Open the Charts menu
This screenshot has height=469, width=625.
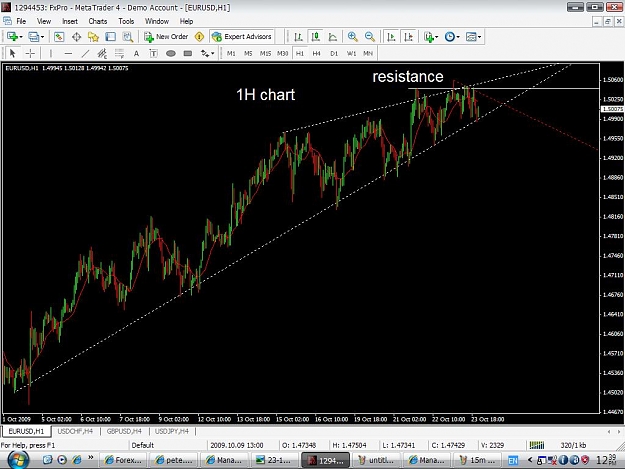coord(98,21)
